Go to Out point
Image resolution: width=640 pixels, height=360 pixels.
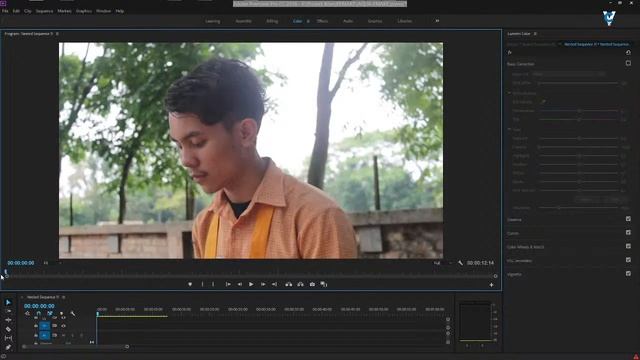pos(274,284)
